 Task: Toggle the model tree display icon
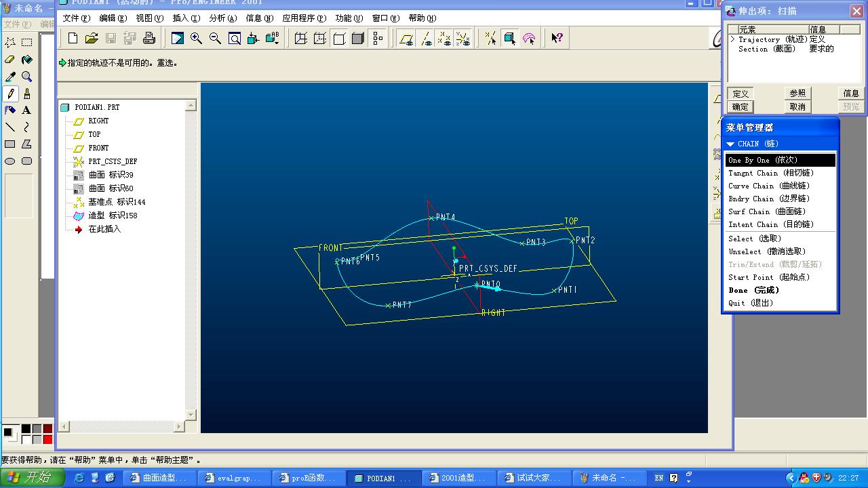pyautogui.click(x=378, y=38)
